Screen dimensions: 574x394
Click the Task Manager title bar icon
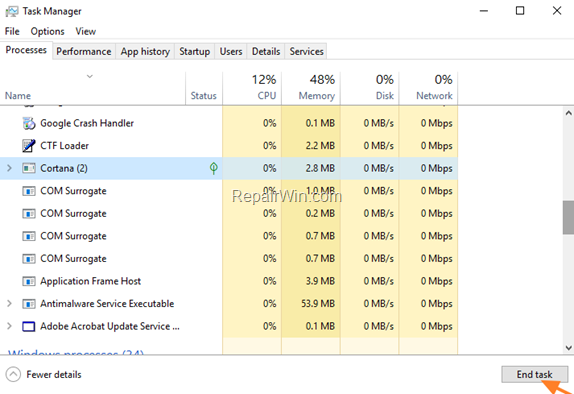click(x=11, y=11)
